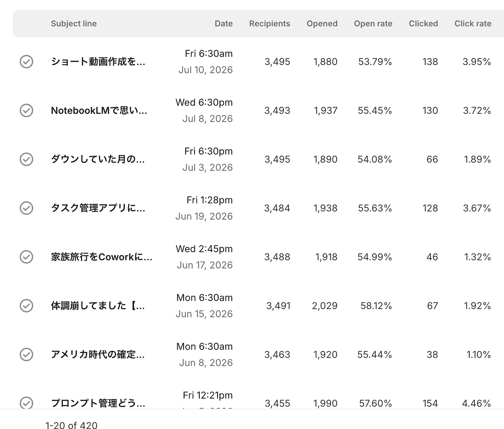
Task: Sort by the Subject line column header
Action: 74,24
